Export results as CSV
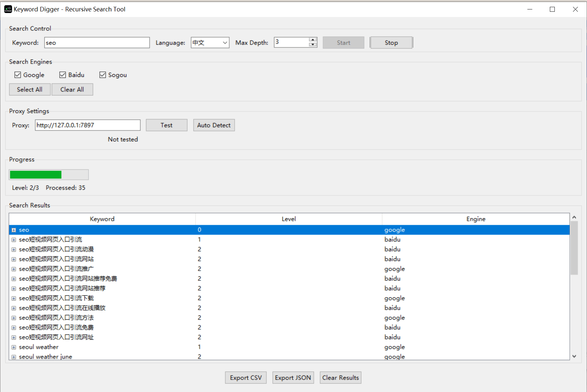This screenshot has height=392, width=587. (x=246, y=378)
